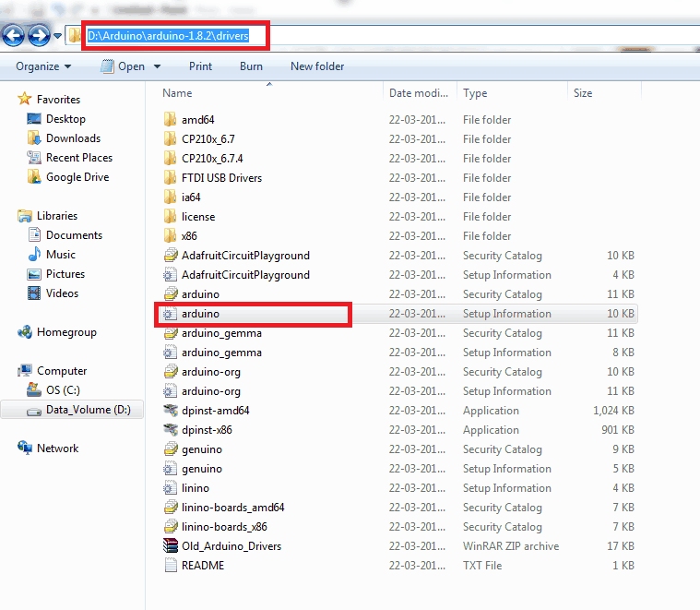Click the 1,024 KB size of dpinst-amd64
Image resolution: width=700 pixels, height=610 pixels.
click(613, 411)
